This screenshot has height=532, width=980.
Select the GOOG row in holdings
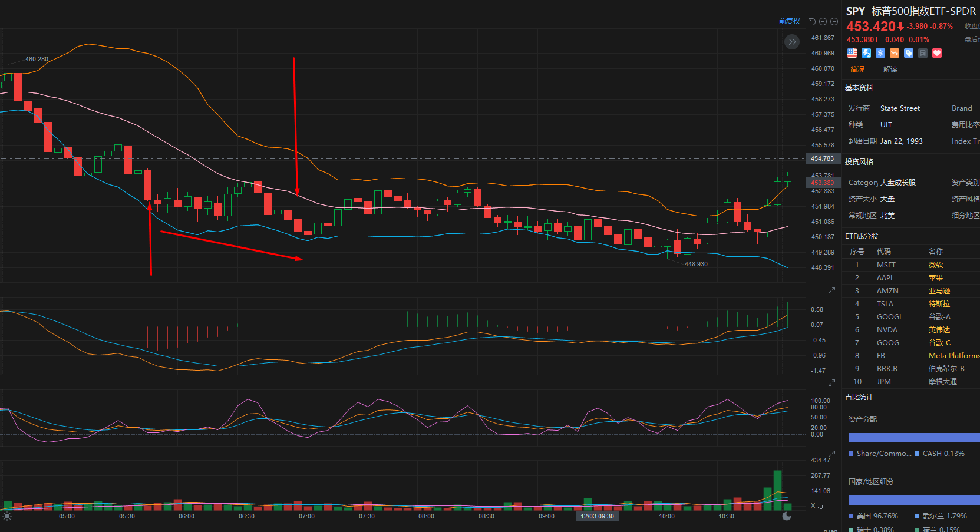coord(911,343)
